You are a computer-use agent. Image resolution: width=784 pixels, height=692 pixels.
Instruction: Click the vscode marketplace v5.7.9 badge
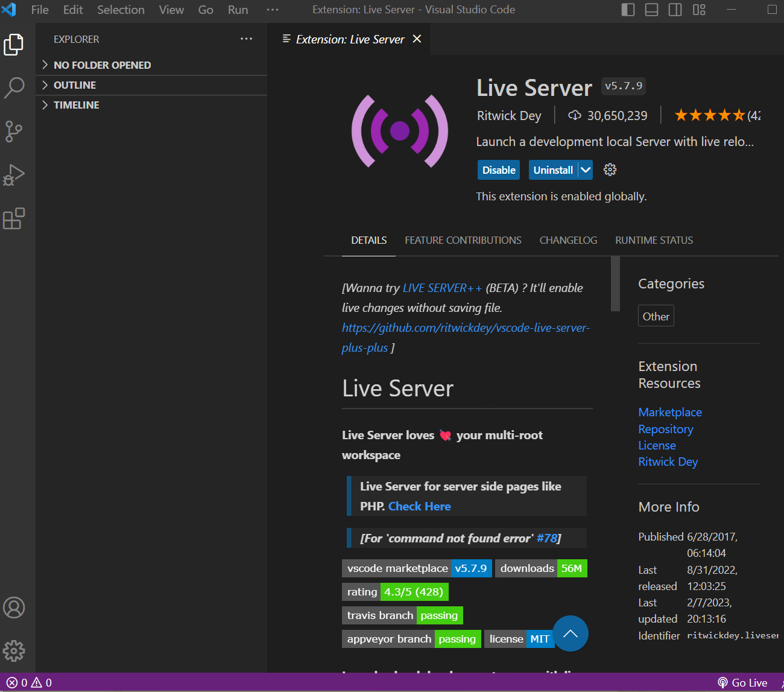pyautogui.click(x=417, y=568)
